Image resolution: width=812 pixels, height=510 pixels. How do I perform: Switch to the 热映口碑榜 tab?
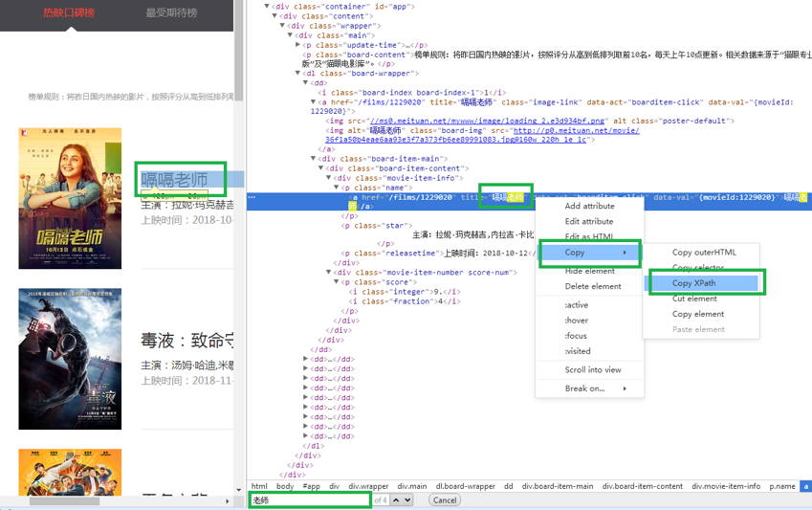(69, 12)
